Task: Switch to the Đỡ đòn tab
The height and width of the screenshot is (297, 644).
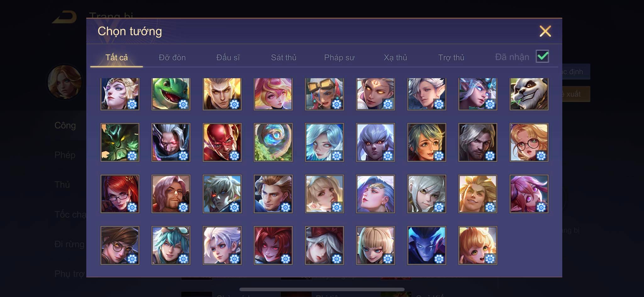Action: [x=172, y=57]
